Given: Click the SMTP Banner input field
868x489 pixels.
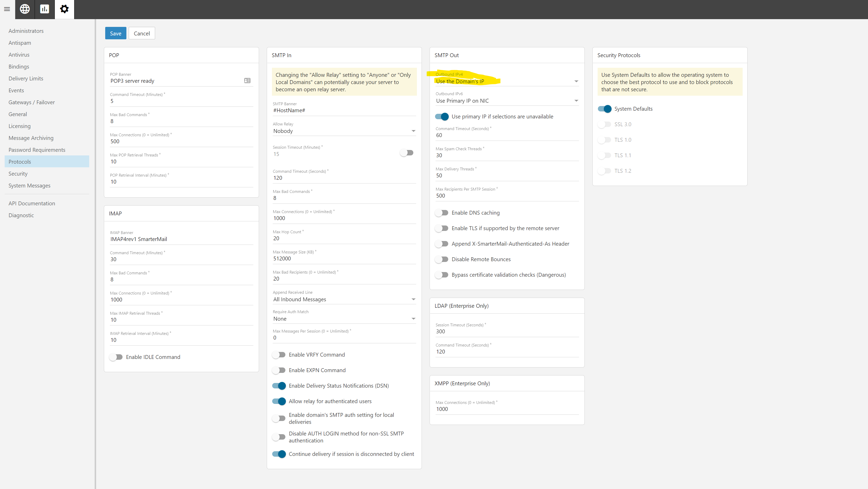Looking at the screenshot, I should [344, 110].
